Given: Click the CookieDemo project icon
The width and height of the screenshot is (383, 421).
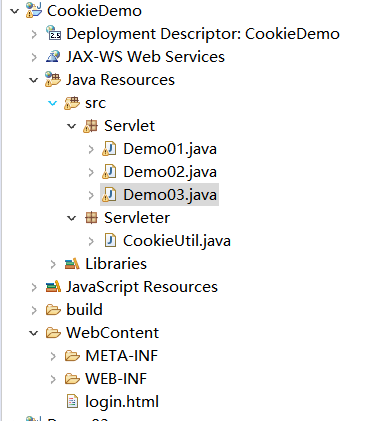Looking at the screenshot, I should pos(34,10).
